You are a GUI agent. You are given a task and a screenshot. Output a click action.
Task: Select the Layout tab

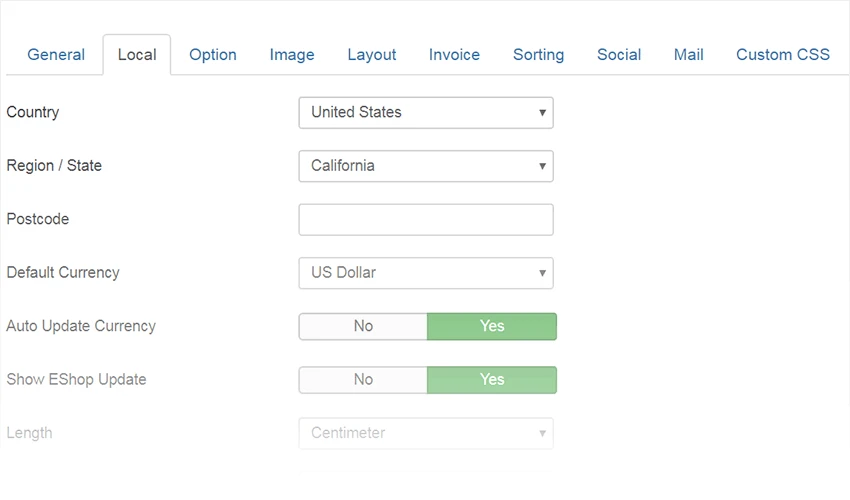click(x=371, y=55)
